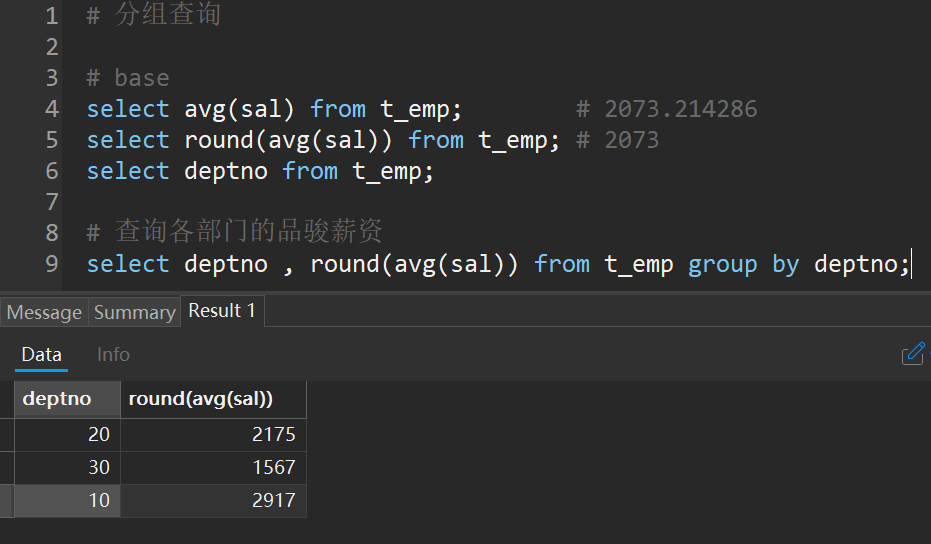Click line number 9 in the gutter
The width and height of the screenshot is (931, 544).
click(52, 264)
